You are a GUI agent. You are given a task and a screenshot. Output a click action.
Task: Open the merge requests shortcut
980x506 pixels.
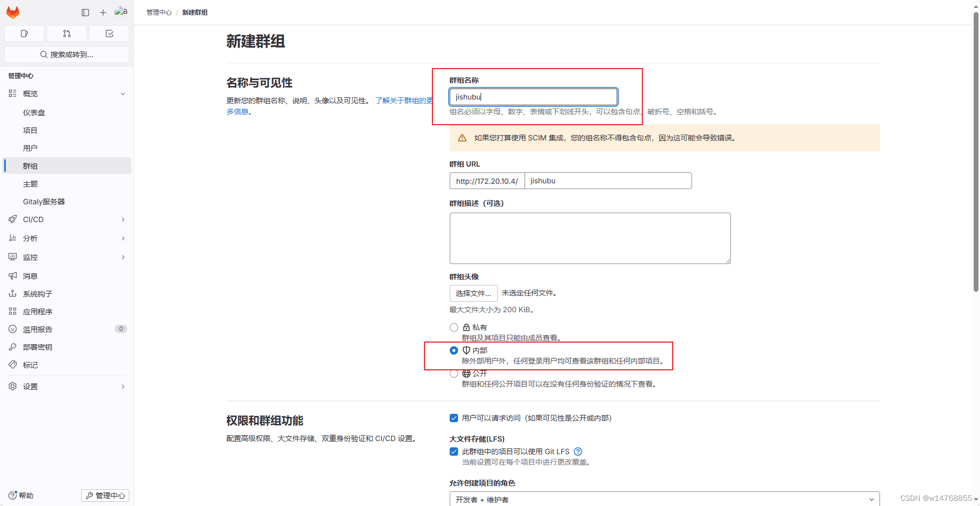click(x=66, y=34)
